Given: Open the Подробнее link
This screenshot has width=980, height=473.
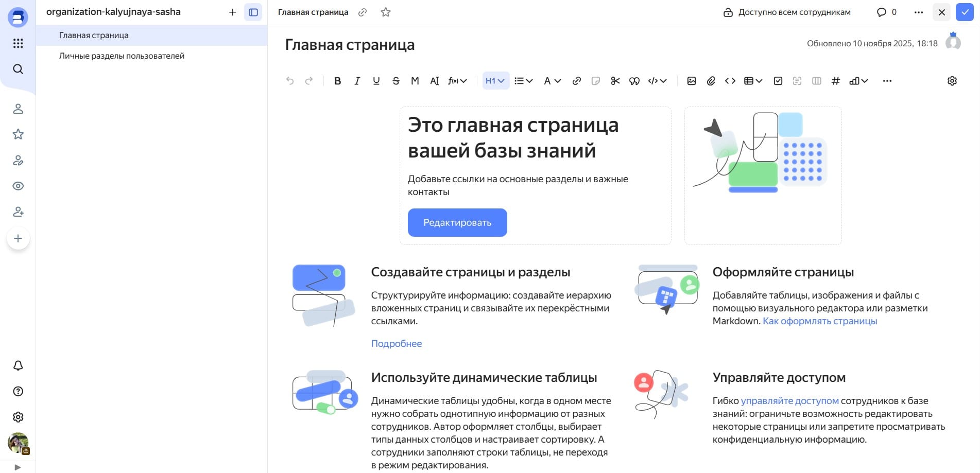Looking at the screenshot, I should (397, 344).
